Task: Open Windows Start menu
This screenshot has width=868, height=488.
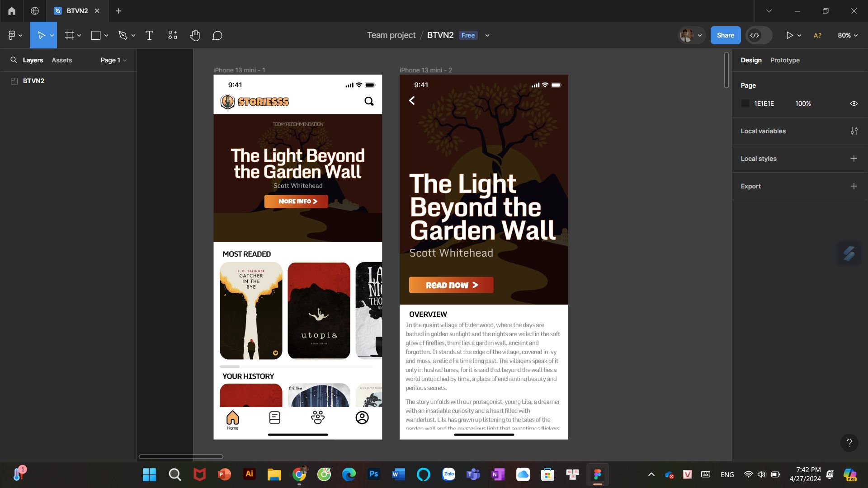Action: point(149,474)
